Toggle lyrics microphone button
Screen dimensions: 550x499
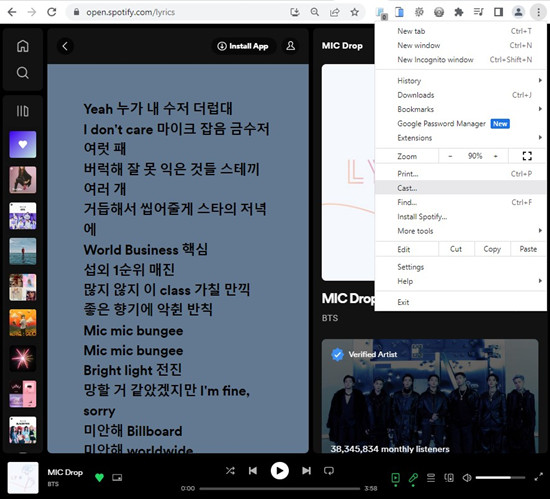(x=413, y=478)
